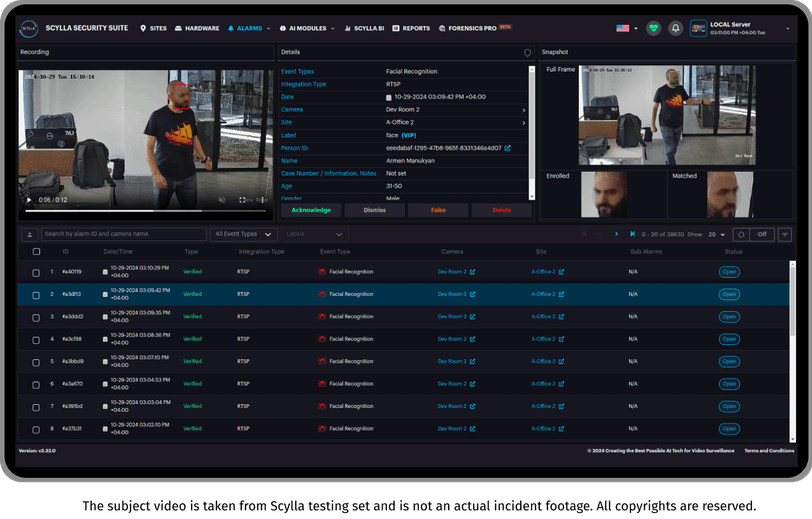This screenshot has width=812, height=519.
Task: Check the box for alarm #a3cf88
Action: coord(36,340)
